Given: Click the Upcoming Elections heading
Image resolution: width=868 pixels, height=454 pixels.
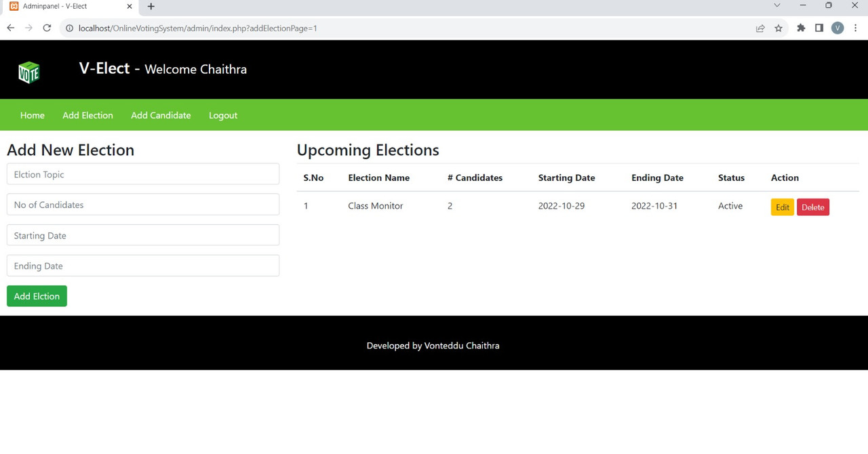Looking at the screenshot, I should tap(368, 150).
